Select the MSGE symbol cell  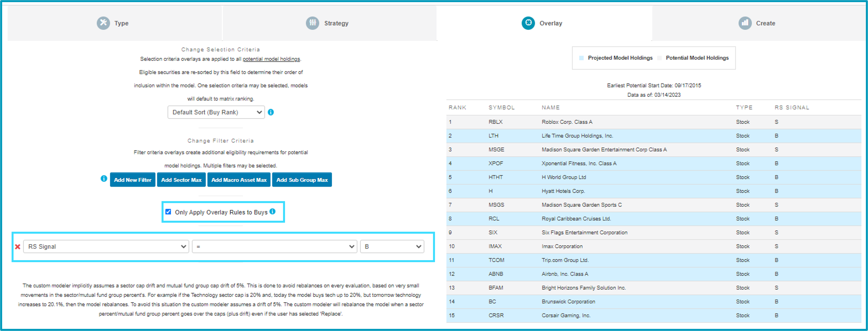tap(496, 150)
